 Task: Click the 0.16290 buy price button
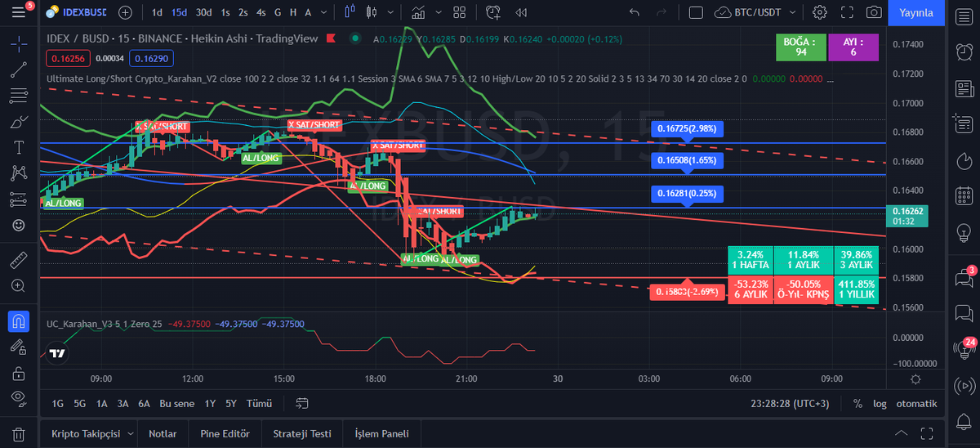153,58
